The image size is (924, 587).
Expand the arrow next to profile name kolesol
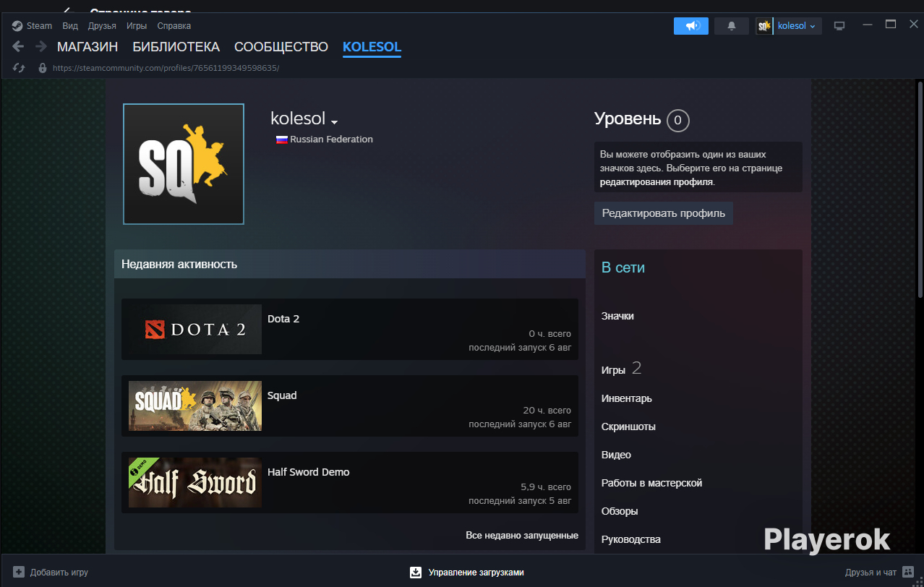335,121
